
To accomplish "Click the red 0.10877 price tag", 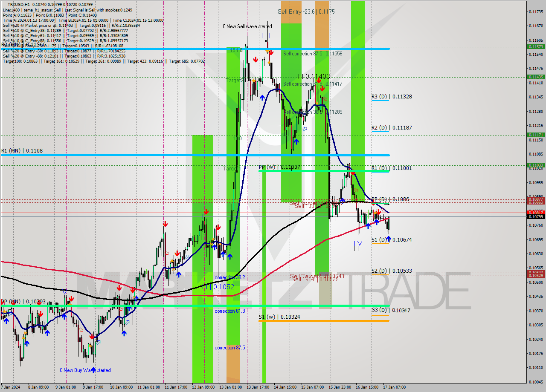I will [536, 199].
